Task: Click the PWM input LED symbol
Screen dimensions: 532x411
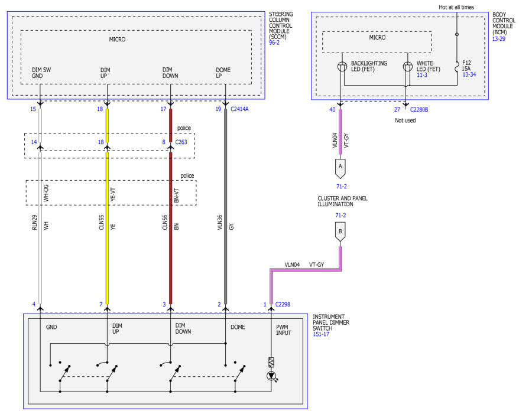Action: pos(272,376)
